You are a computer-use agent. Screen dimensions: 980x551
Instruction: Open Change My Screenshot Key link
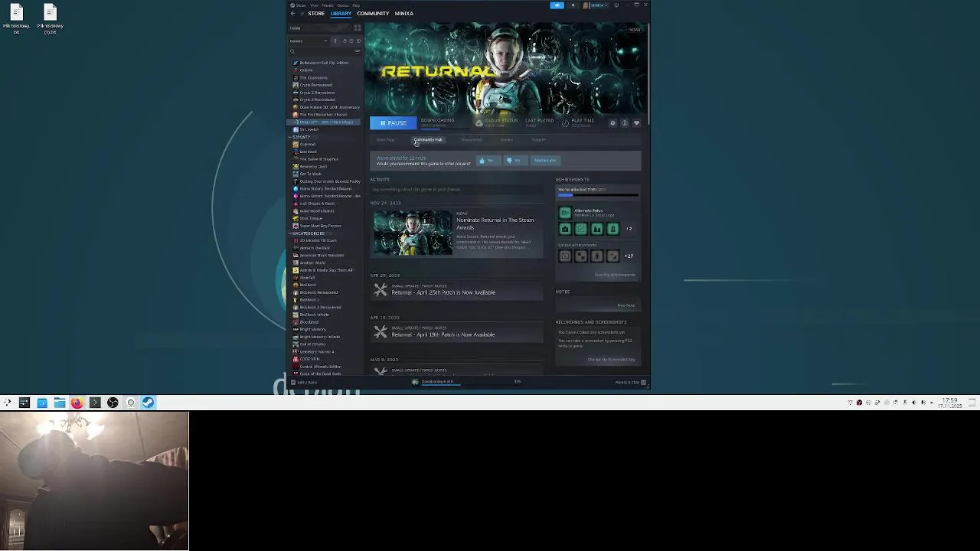611,360
